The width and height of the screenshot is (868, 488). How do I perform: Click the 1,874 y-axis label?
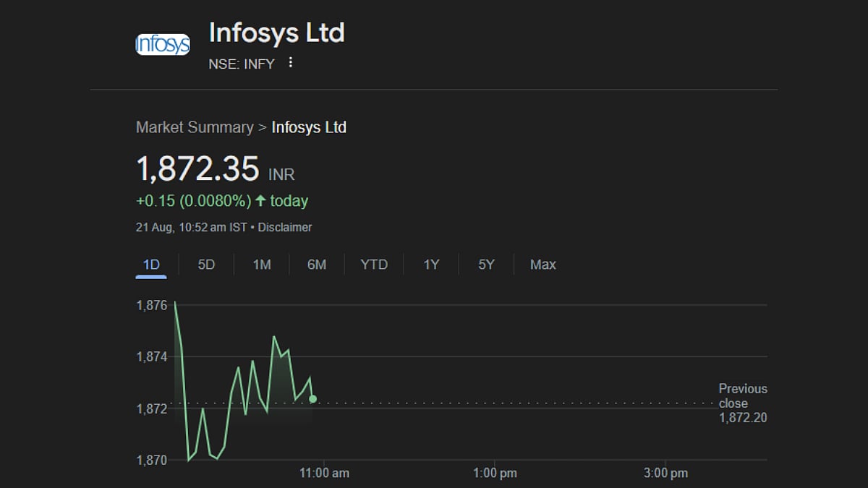pos(152,356)
